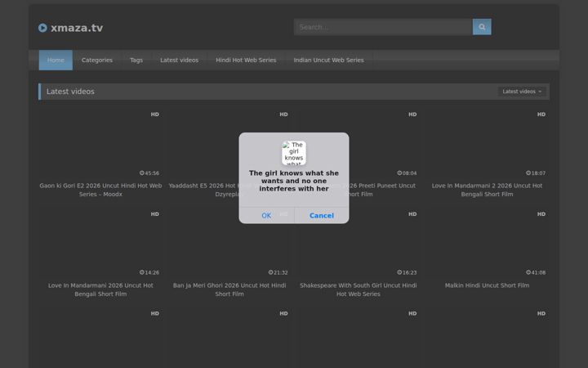The image size is (588, 368).
Task: Open Gaon ki Gori E2 2026 video title
Action: (x=100, y=190)
